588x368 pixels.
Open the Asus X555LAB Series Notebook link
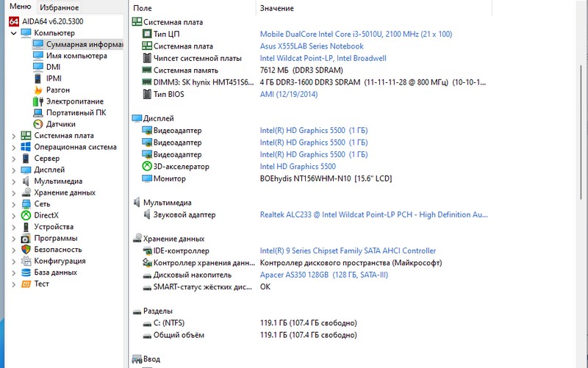coord(312,46)
